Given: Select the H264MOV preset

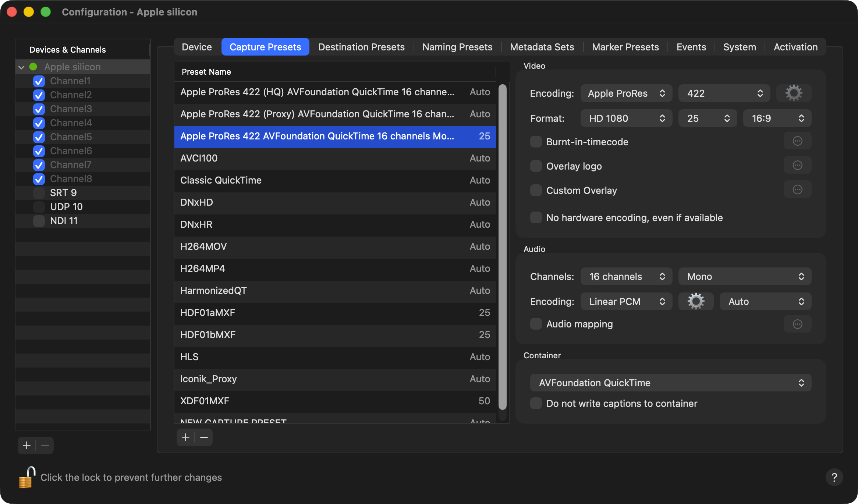Looking at the screenshot, I should (x=335, y=246).
